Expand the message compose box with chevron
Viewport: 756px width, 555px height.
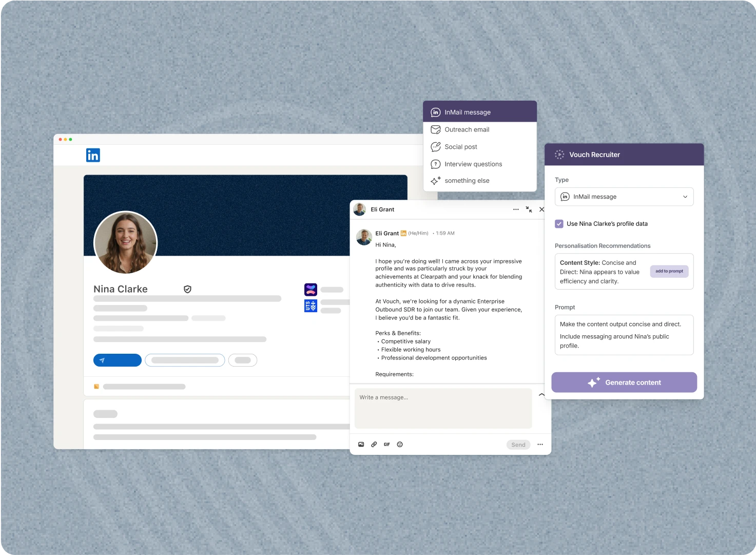click(541, 395)
